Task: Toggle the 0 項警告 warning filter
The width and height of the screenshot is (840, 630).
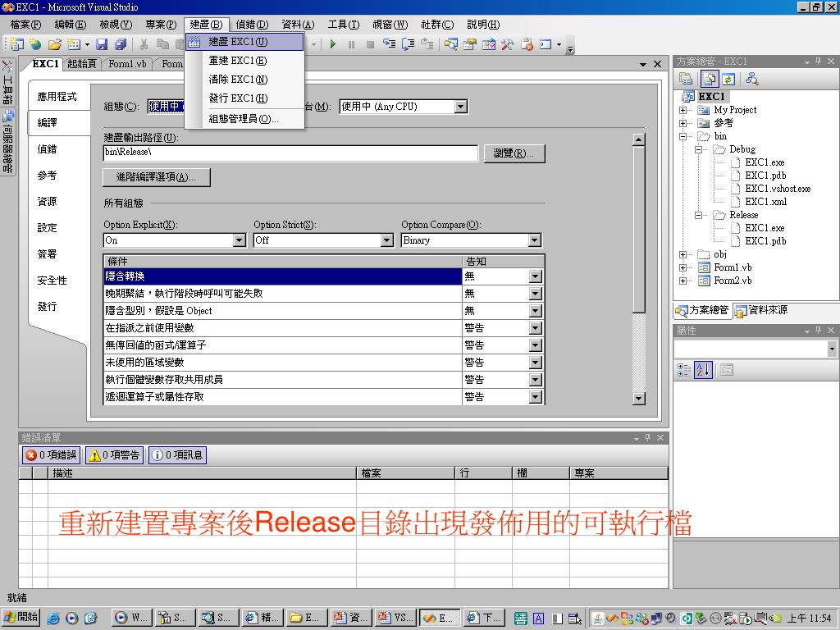Action: (115, 454)
